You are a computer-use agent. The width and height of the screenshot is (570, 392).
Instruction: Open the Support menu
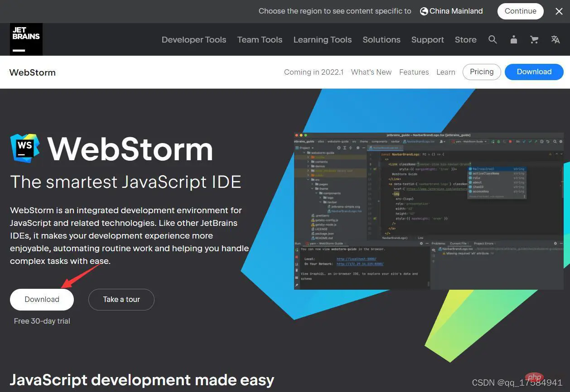click(x=428, y=40)
